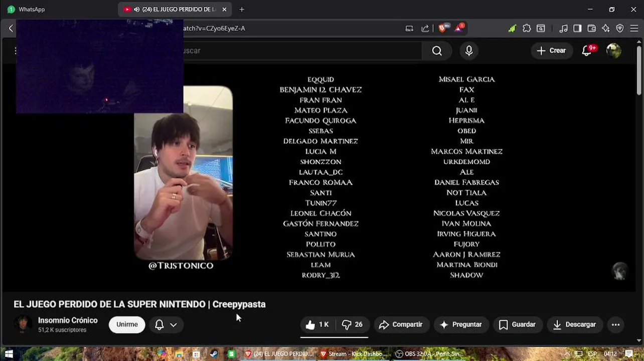Image resolution: width=644 pixels, height=361 pixels.
Task: Open the Leo AI sparkle icon
Action: coord(605,29)
